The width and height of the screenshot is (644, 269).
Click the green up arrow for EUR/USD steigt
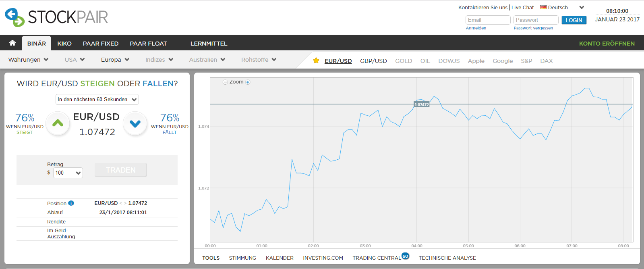point(58,123)
